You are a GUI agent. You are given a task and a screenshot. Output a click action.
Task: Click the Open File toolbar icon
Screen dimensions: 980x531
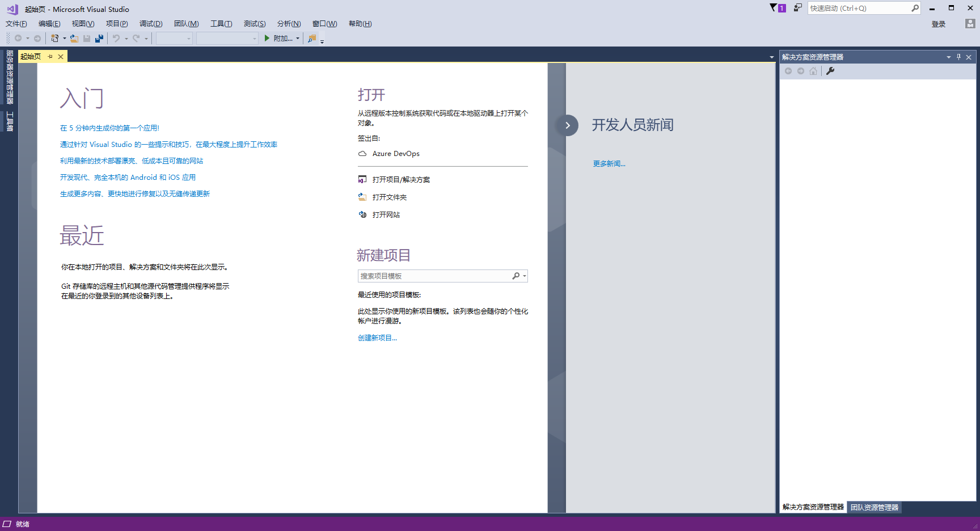tap(74, 38)
